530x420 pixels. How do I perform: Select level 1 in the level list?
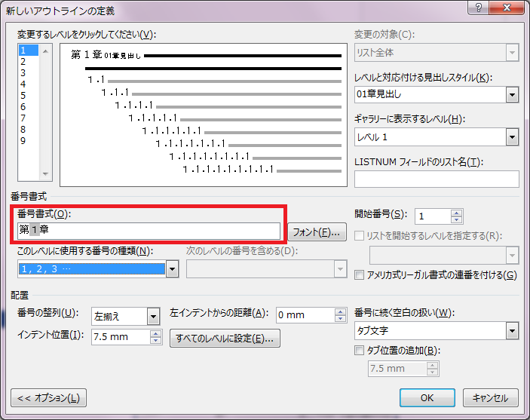pos(29,51)
